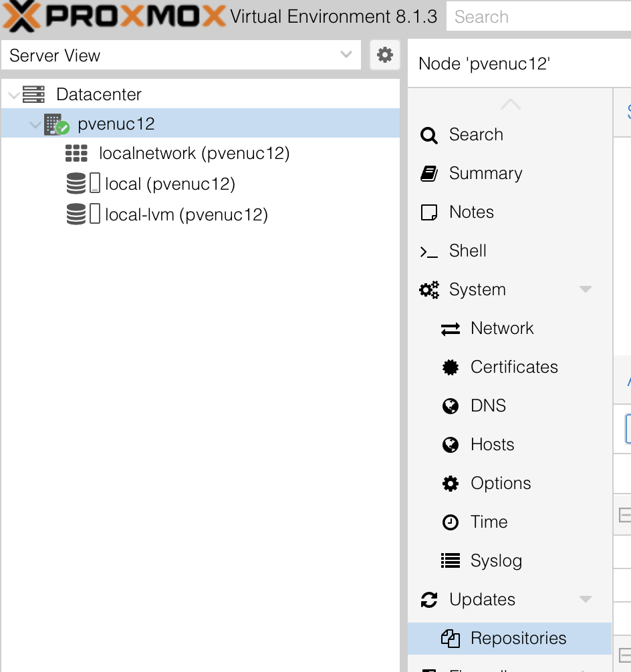The width and height of the screenshot is (631, 672).
Task: Click the Time clock icon
Action: pos(451,522)
